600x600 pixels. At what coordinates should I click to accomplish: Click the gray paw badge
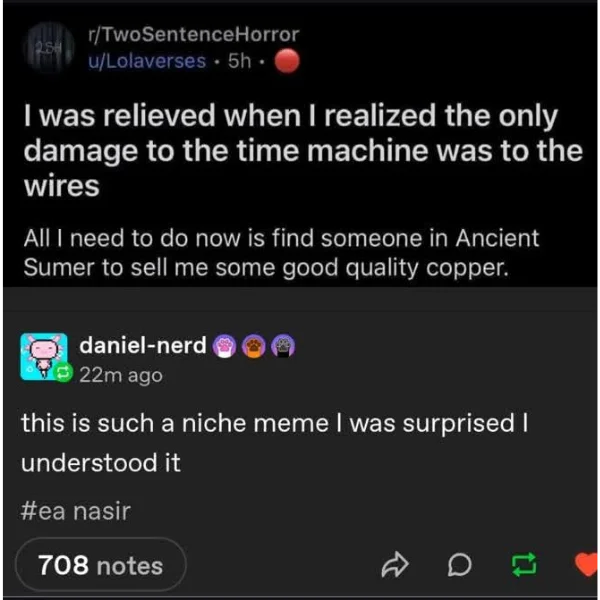(x=283, y=346)
